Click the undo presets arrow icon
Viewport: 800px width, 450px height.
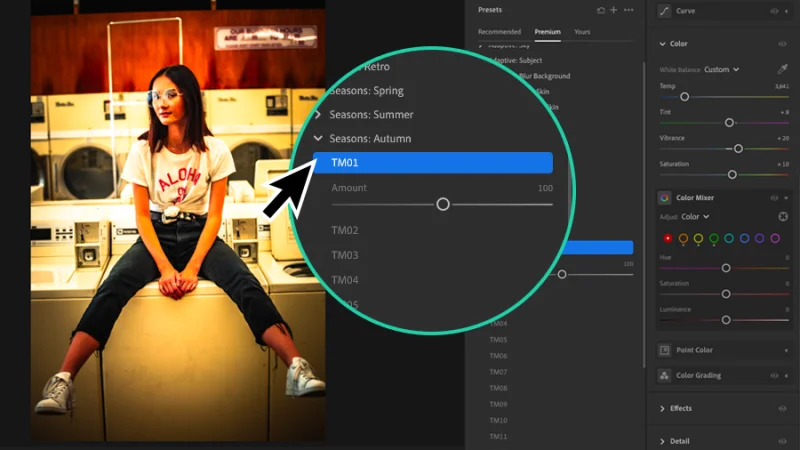pyautogui.click(x=601, y=10)
